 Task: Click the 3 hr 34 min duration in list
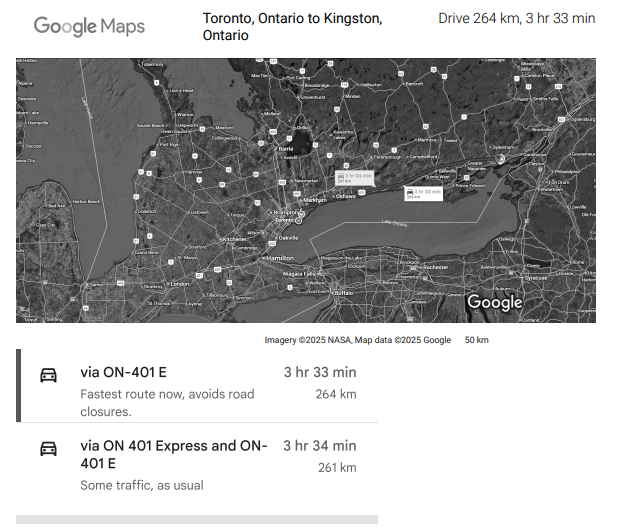320,446
